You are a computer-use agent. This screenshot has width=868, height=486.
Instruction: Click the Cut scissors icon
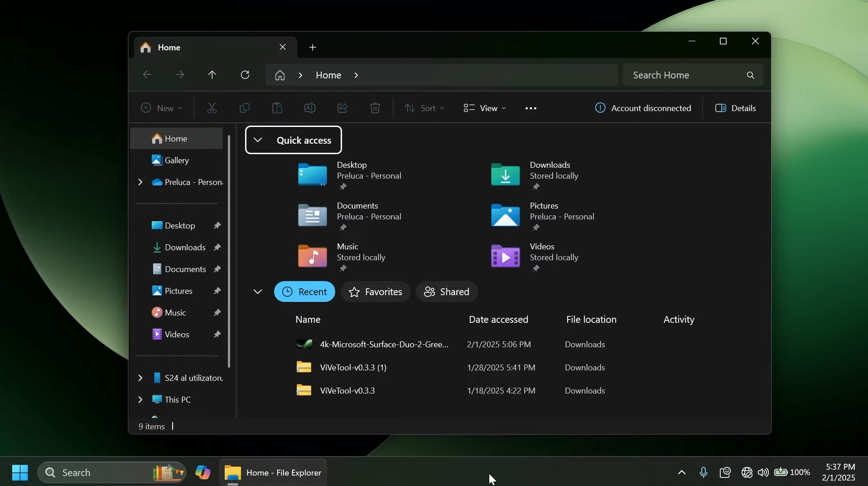tap(212, 108)
